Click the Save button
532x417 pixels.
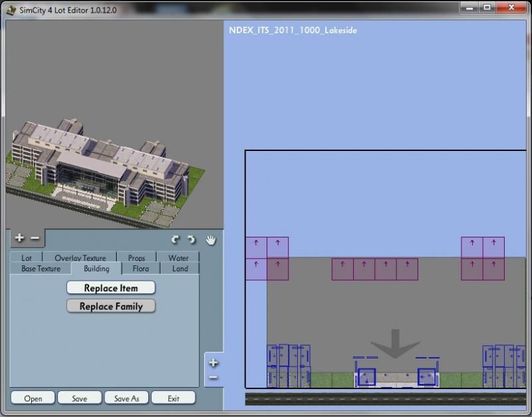(x=79, y=398)
